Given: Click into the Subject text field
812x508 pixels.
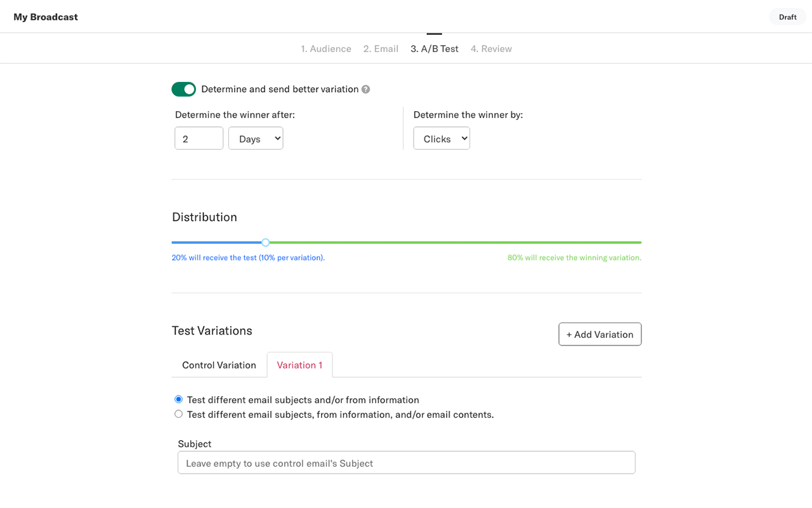Looking at the screenshot, I should tap(406, 463).
